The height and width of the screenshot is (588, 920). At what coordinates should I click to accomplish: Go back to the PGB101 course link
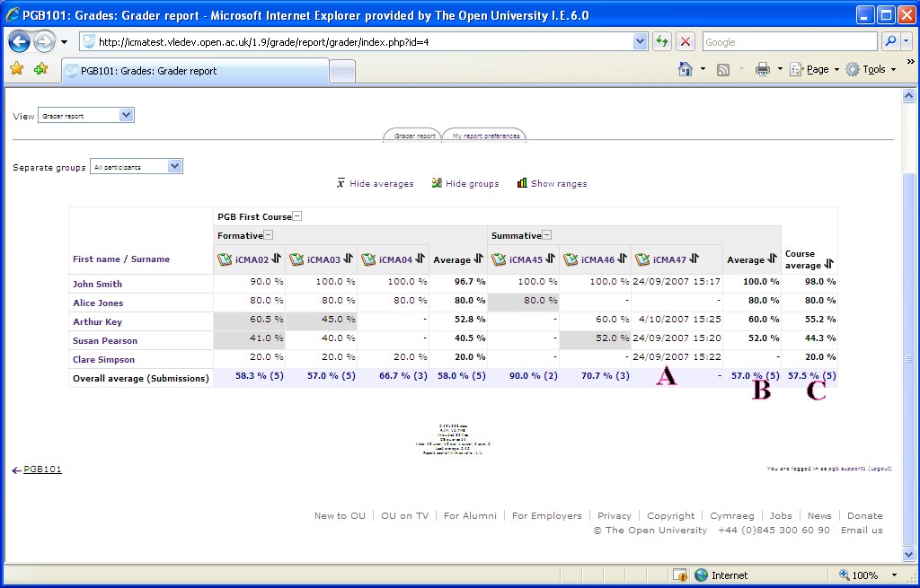point(42,469)
